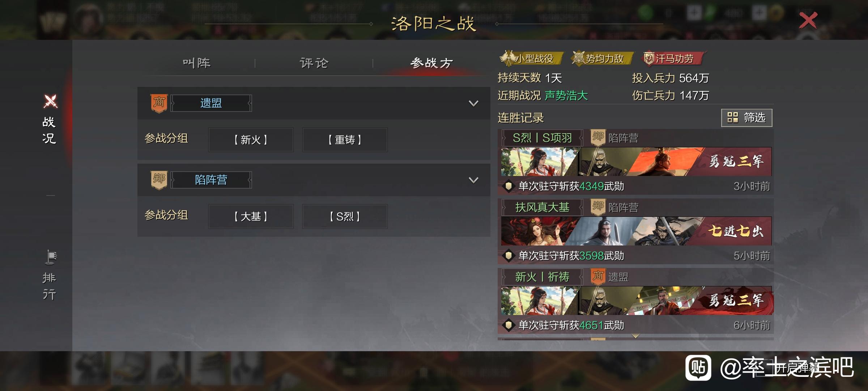Screen dimensions: 868x391
Task: Click the 郑 faction badge beside 陷阵营
Action: (159, 180)
